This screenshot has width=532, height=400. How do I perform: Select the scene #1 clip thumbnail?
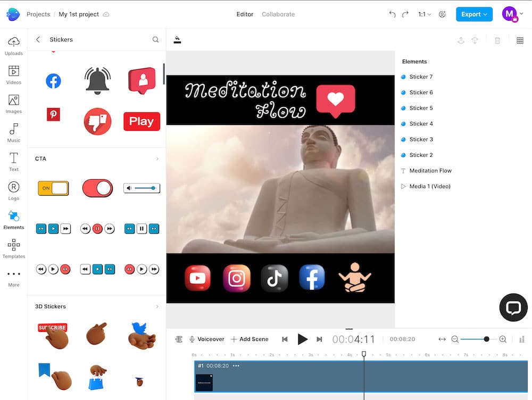(204, 382)
